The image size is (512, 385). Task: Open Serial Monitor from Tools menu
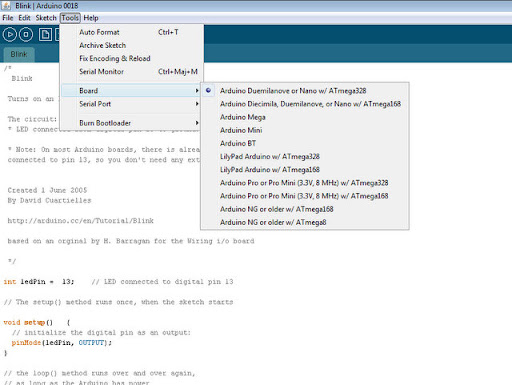[x=131, y=71]
